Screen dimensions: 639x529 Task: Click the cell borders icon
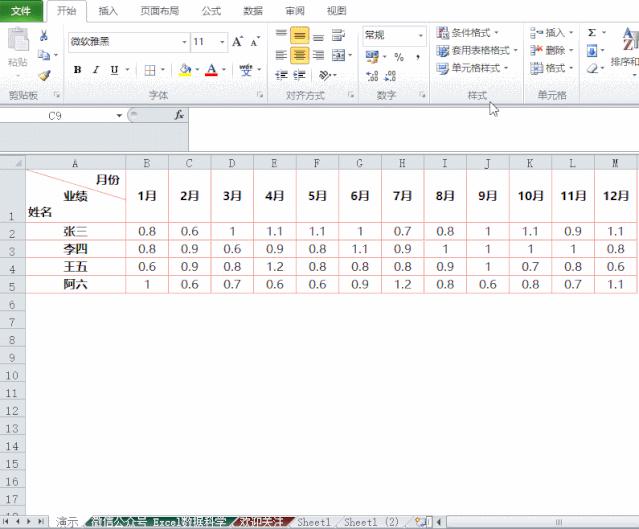(150, 71)
